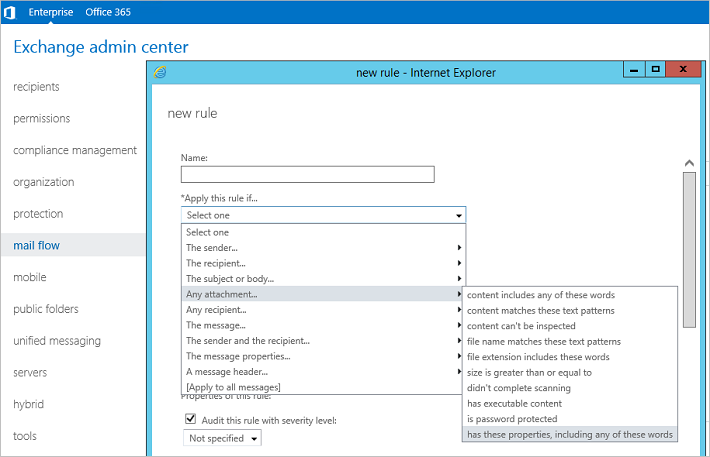This screenshot has height=457, width=710.
Task: Go to public folders
Action: pyautogui.click(x=46, y=309)
